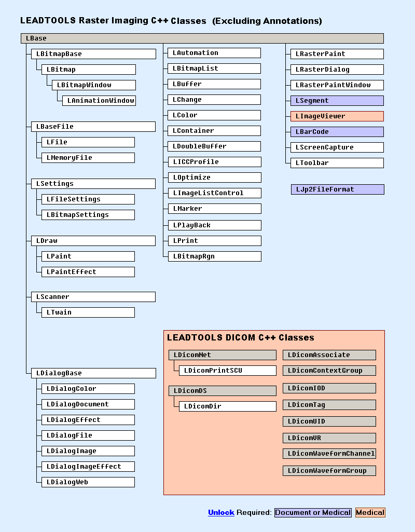Image resolution: width=415 pixels, height=532 pixels.
Task: Open the LImageListControl class entry
Action: point(215,193)
